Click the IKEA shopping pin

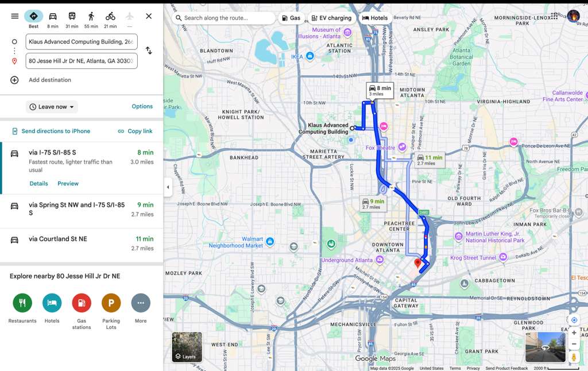(x=310, y=56)
